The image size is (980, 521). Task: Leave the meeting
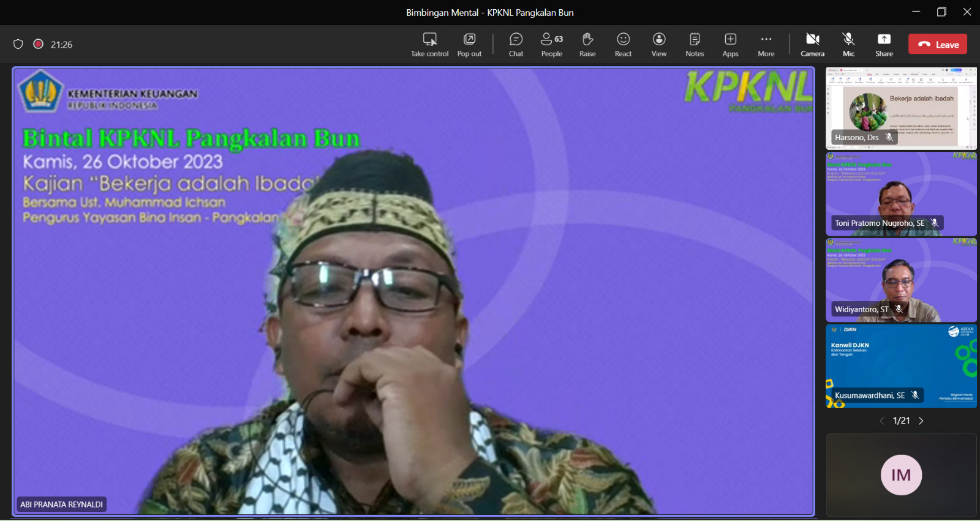pos(937,44)
